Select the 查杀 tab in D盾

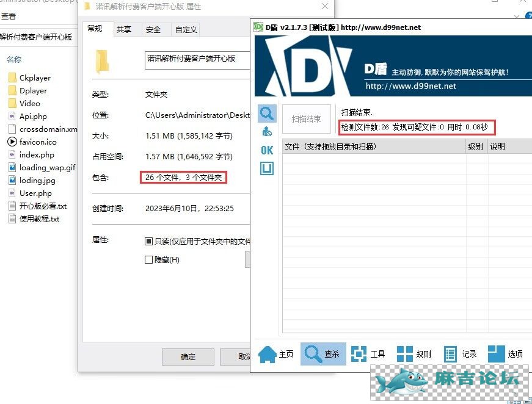(323, 354)
